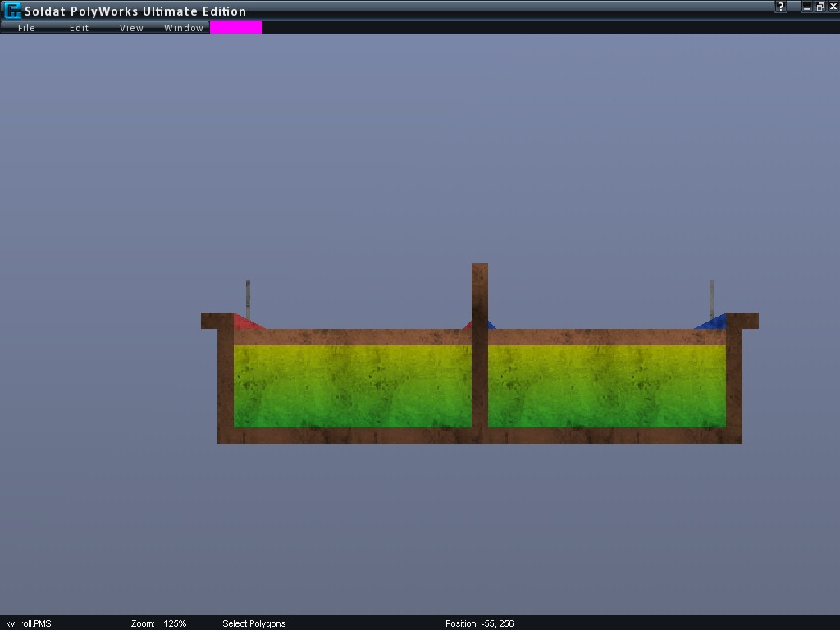Close the PolyWorks window
The image size is (840, 630).
pos(832,7)
